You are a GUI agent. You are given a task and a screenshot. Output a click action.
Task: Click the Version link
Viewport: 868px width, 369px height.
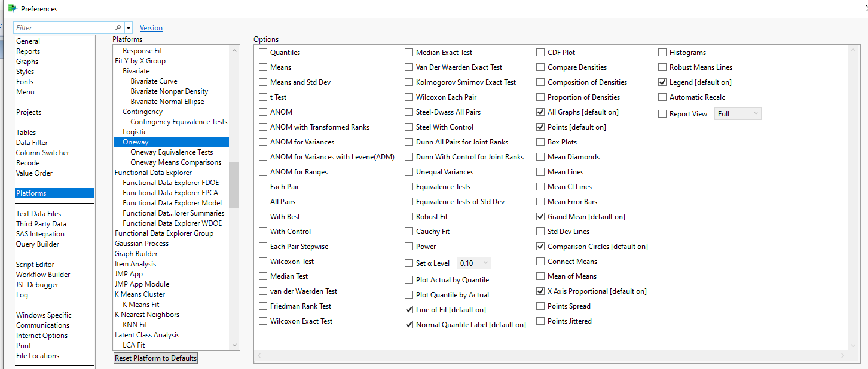pos(151,28)
